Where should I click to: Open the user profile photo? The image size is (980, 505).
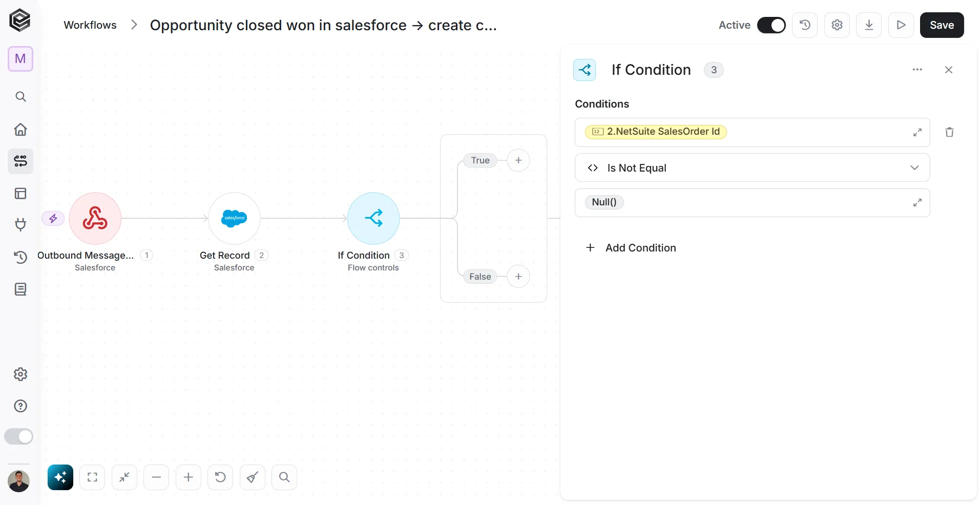pyautogui.click(x=19, y=481)
